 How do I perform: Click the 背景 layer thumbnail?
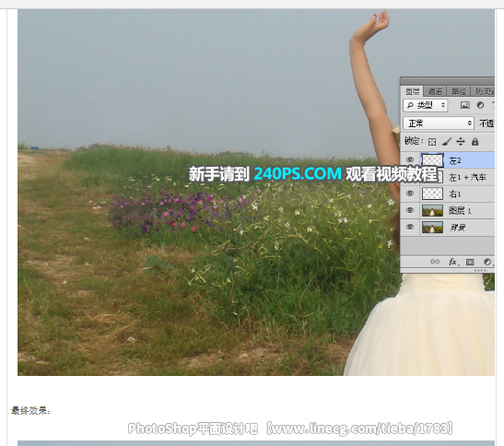point(432,228)
